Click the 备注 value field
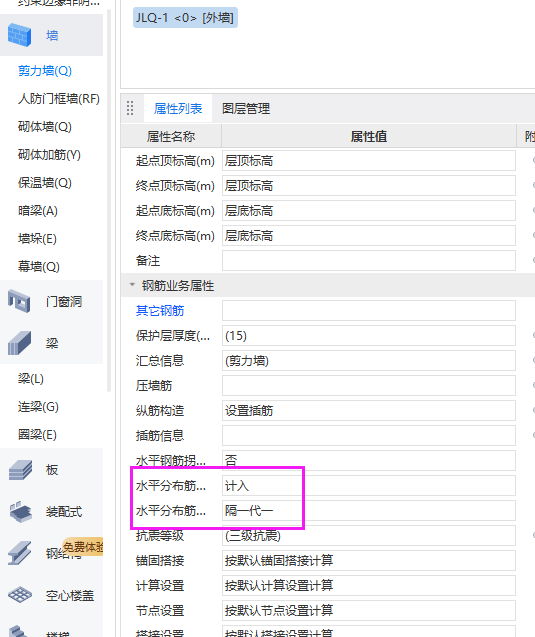Viewport: 535px width, 637px height. 369,261
